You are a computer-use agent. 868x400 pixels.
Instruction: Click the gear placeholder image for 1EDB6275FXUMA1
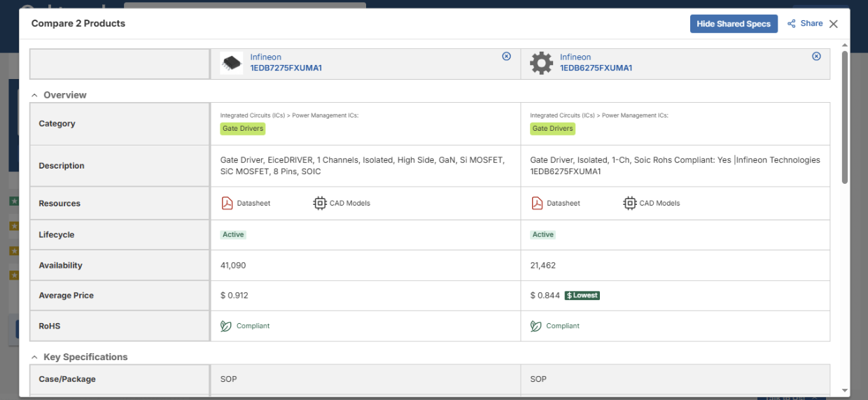coord(541,63)
